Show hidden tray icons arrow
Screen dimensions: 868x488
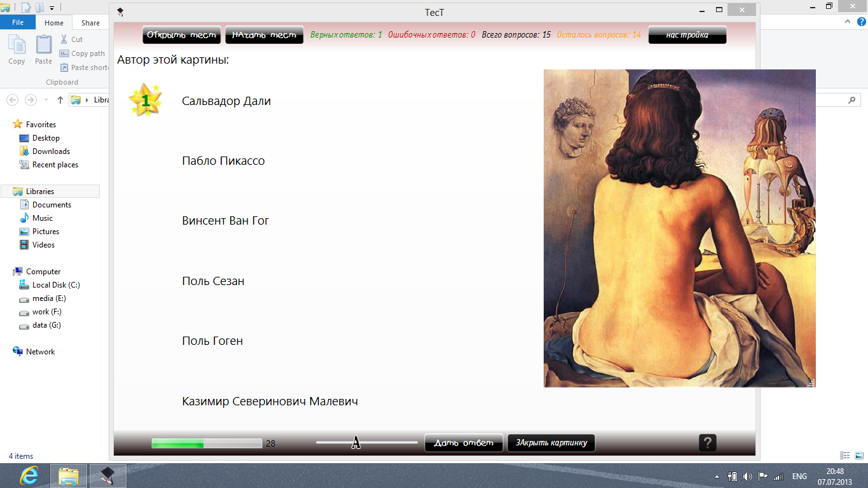pos(717,476)
